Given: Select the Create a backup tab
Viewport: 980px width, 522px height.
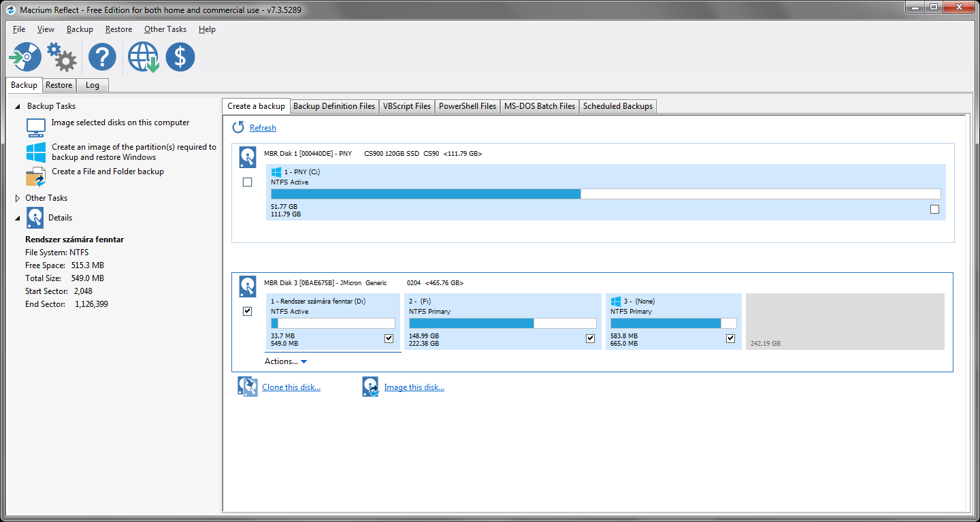Looking at the screenshot, I should [256, 106].
